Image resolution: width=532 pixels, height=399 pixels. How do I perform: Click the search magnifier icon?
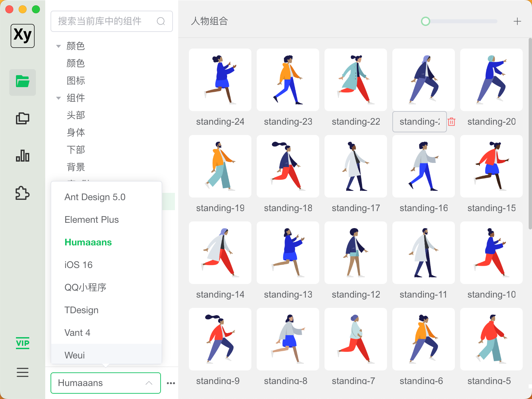tap(161, 21)
